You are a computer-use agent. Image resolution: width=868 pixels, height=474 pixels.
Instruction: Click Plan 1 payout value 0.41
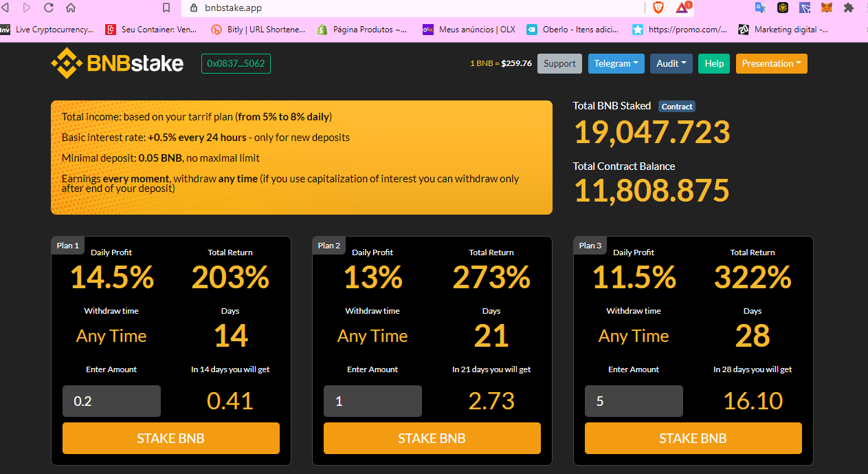click(230, 401)
